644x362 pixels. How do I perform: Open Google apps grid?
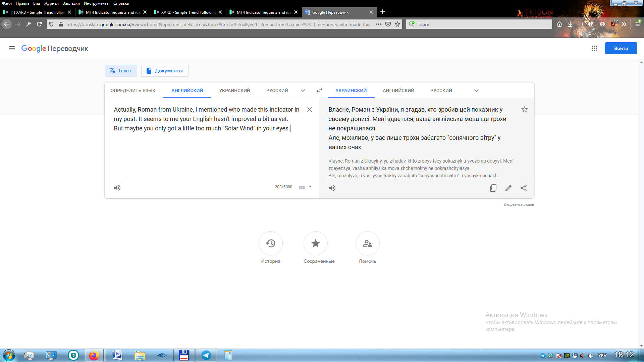click(594, 48)
